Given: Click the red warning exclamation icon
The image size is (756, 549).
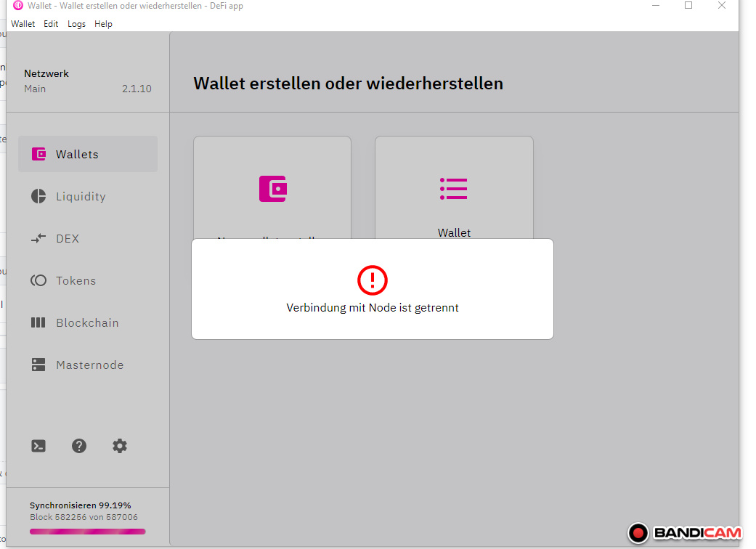Looking at the screenshot, I should 373,280.
